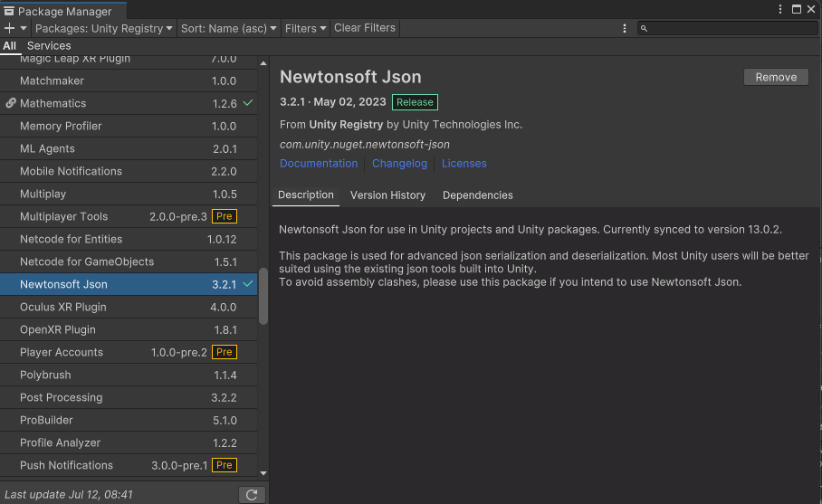822x504 pixels.
Task: Open the Sort: Name (asc) dropdown
Action: (228, 28)
